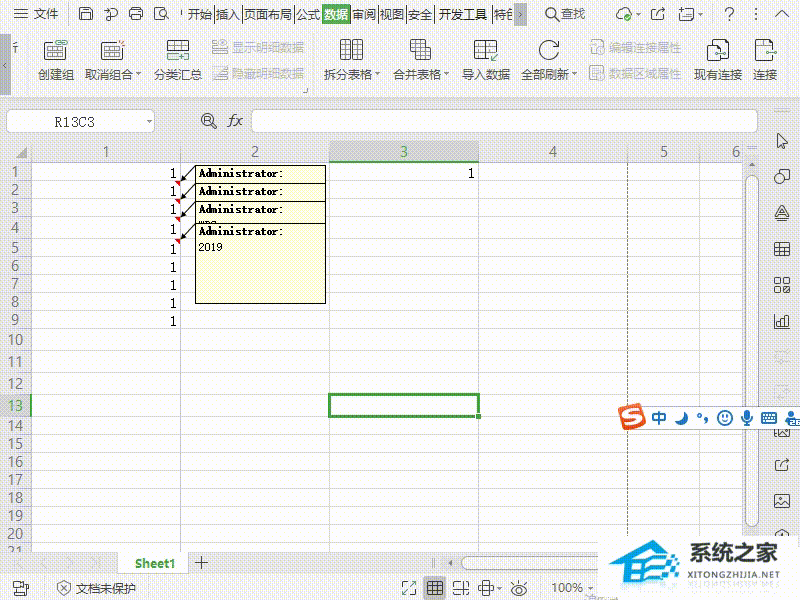Click the share icon in title bar
800x600 pixels.
point(658,14)
